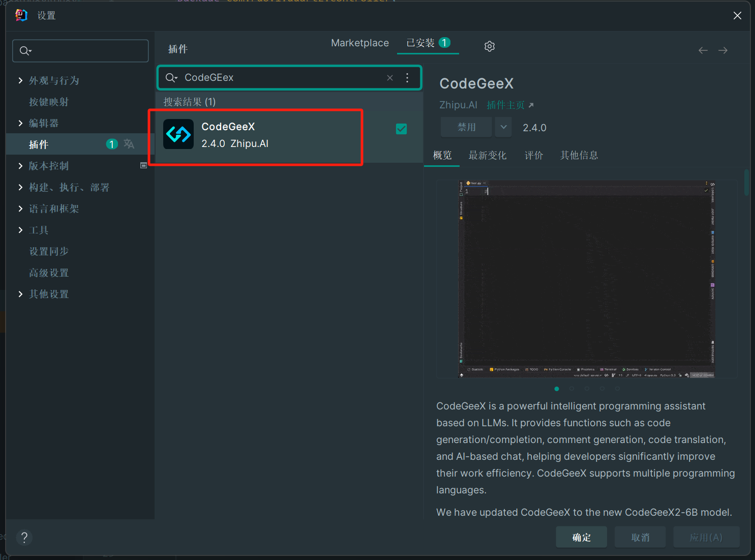Expand the 构建、执行、部署 section

point(20,187)
